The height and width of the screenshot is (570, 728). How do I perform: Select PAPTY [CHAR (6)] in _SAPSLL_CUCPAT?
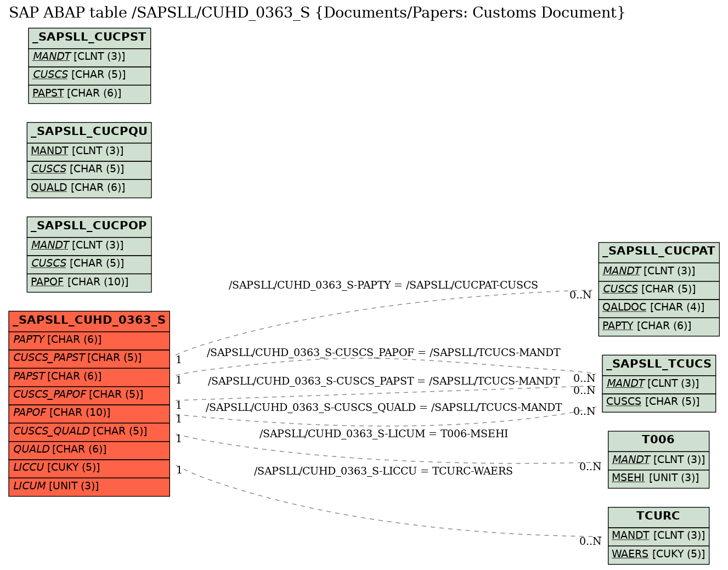pos(658,326)
